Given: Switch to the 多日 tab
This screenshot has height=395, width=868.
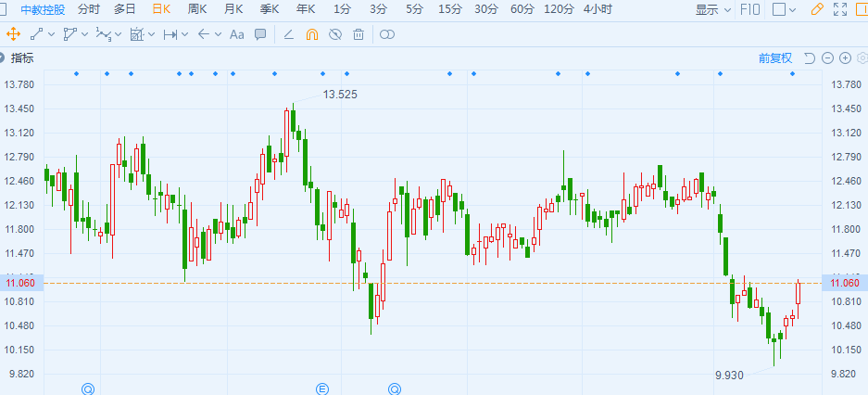Looking at the screenshot, I should (125, 9).
